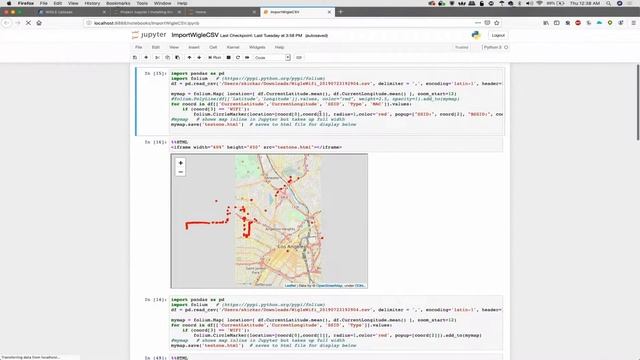The width and height of the screenshot is (640, 360).
Task: Switch to the Home browser tab
Action: tap(222, 12)
